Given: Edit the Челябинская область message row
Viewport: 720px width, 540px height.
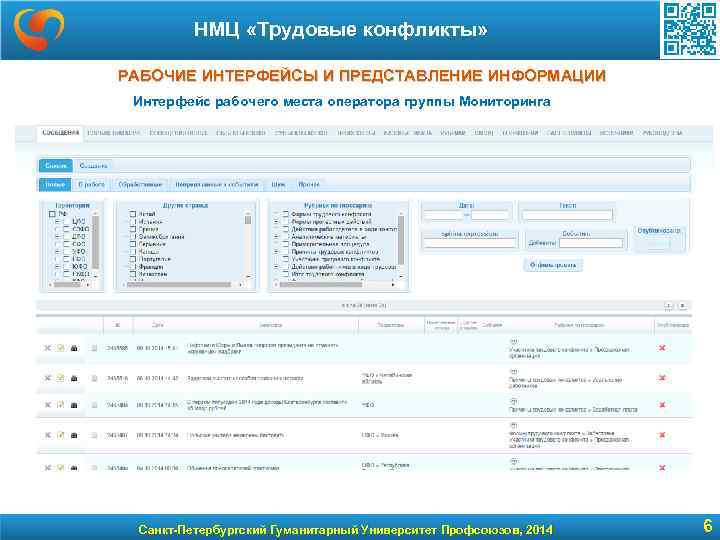Looking at the screenshot, I should 61,378.
